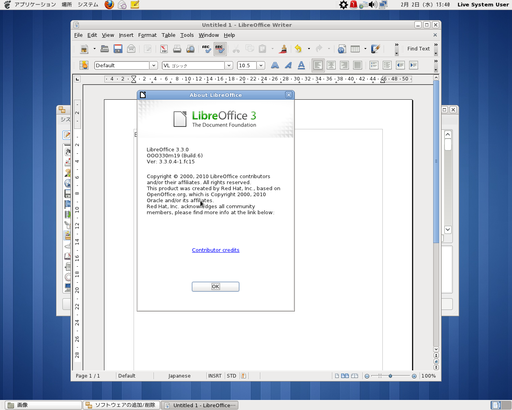Toggle Italic formatting

[288, 65]
